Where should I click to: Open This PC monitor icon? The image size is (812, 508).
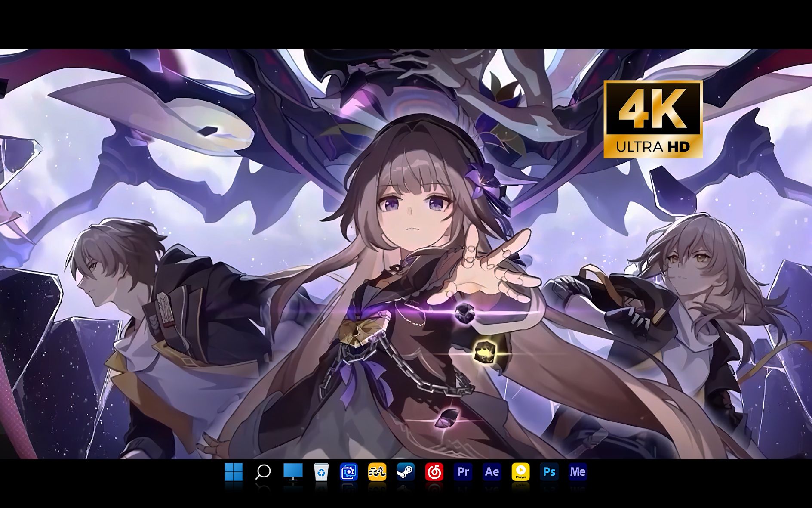click(293, 472)
